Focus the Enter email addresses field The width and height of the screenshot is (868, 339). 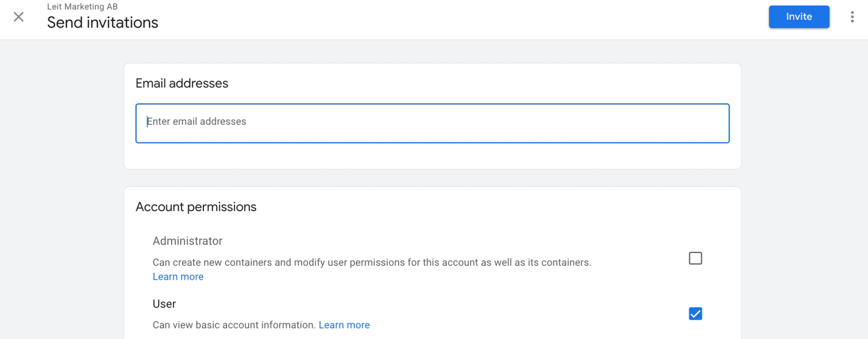click(x=432, y=123)
